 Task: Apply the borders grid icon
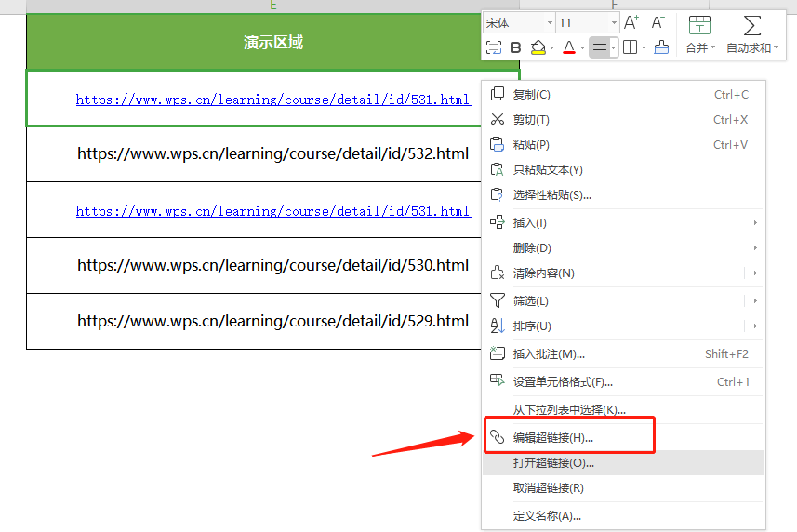tap(630, 47)
